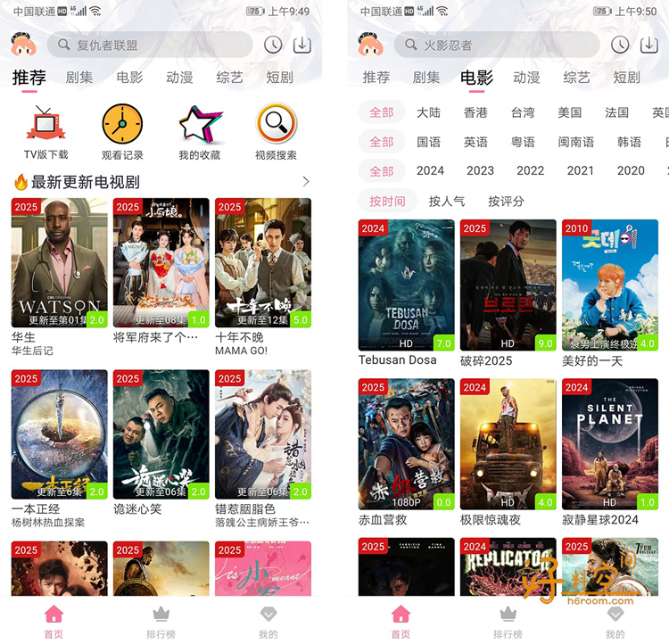Filter movies by 法国 region
The image size is (669, 644).
(616, 112)
